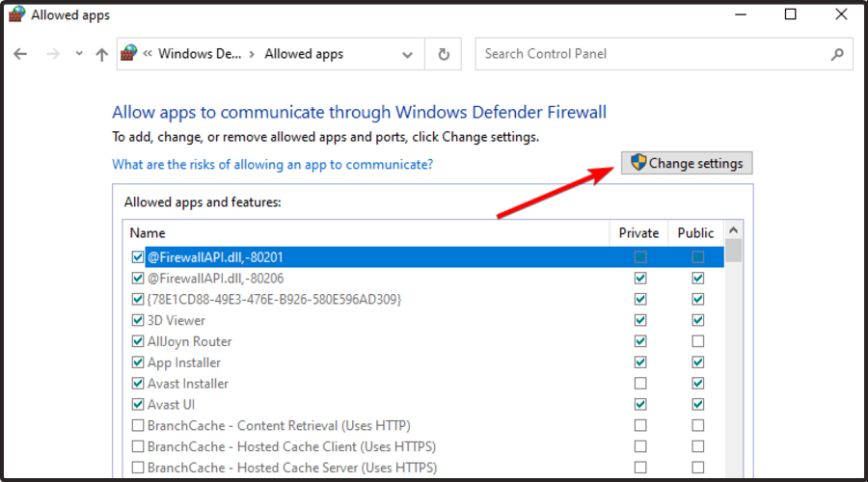
Task: Open the risks of allowing an app link
Action: pos(273,164)
